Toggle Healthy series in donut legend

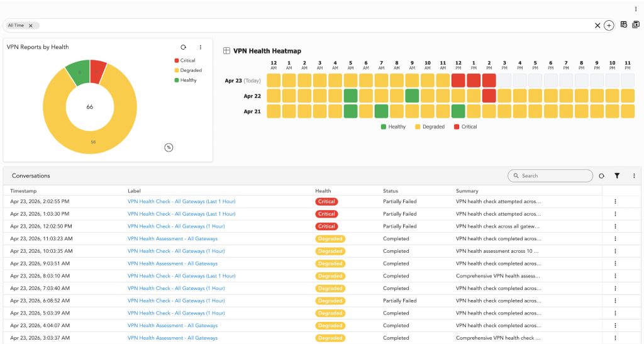[187, 80]
